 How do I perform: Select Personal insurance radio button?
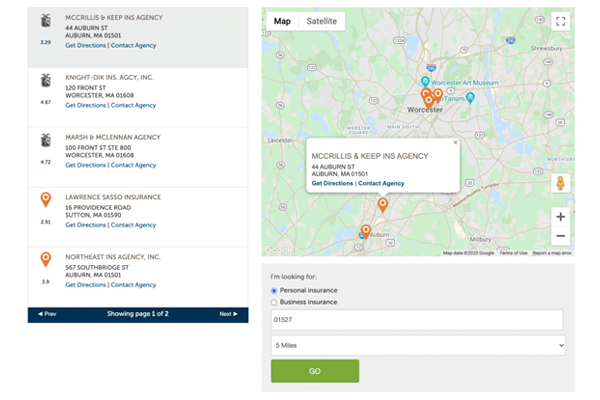pos(274,291)
